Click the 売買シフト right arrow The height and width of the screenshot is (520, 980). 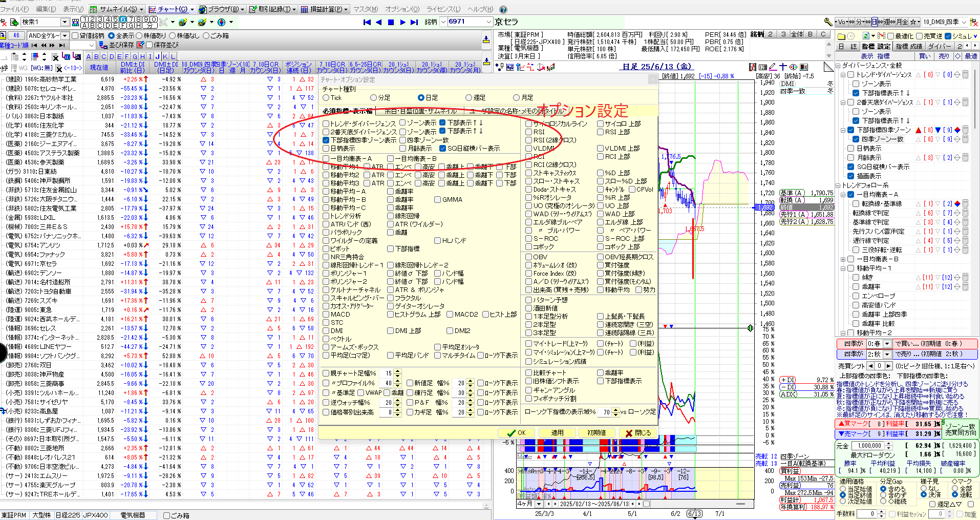pos(888,366)
